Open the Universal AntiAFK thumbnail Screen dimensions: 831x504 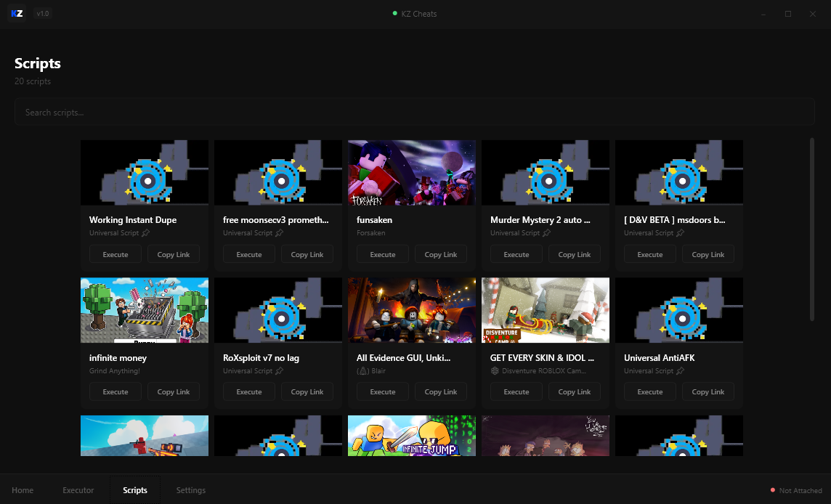pyautogui.click(x=679, y=310)
